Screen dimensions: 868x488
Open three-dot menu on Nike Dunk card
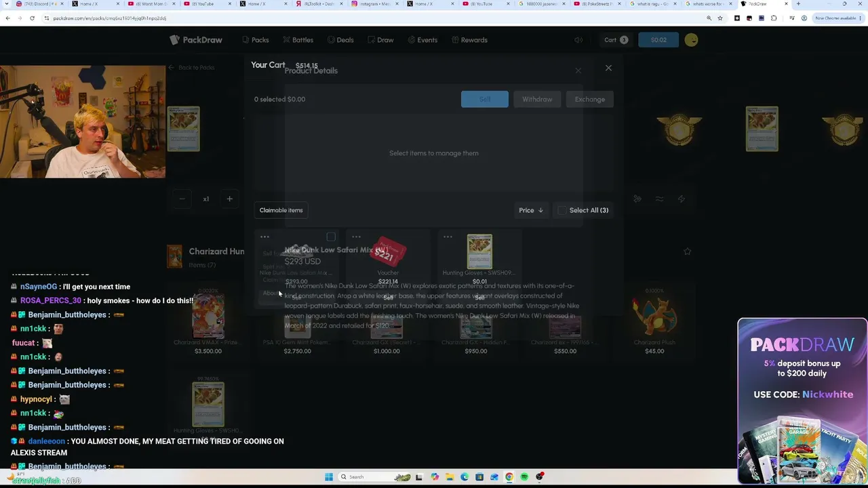pyautogui.click(x=264, y=237)
